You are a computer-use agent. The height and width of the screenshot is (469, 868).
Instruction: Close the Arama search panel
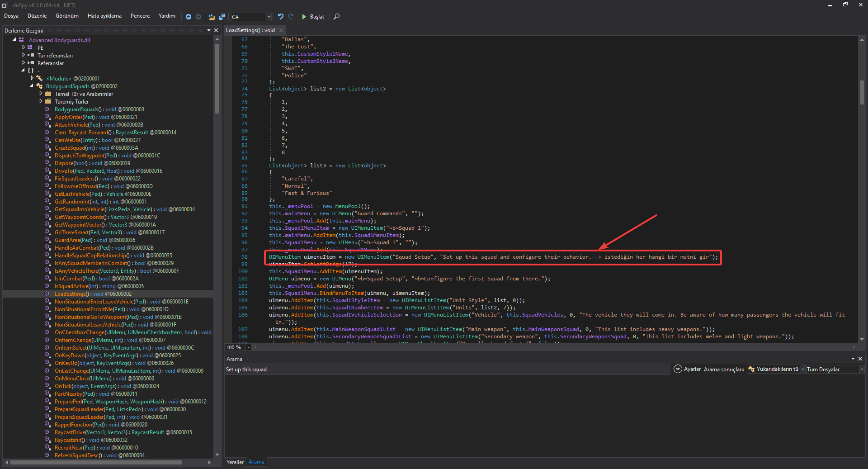click(860, 359)
